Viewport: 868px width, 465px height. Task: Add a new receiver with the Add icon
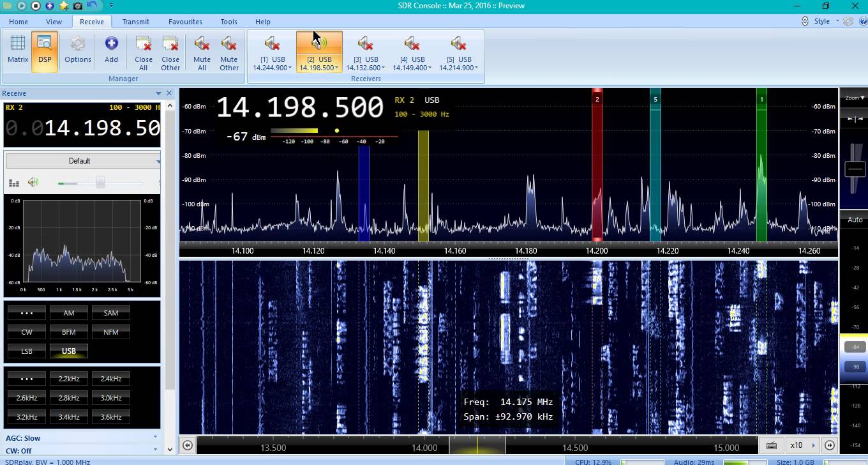[111, 51]
